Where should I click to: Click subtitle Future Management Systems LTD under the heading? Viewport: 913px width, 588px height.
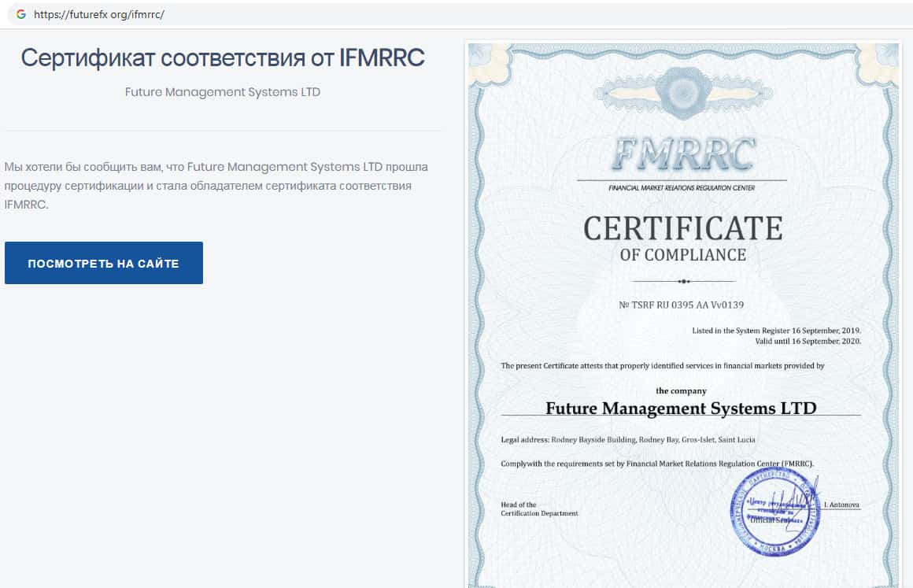223,92
